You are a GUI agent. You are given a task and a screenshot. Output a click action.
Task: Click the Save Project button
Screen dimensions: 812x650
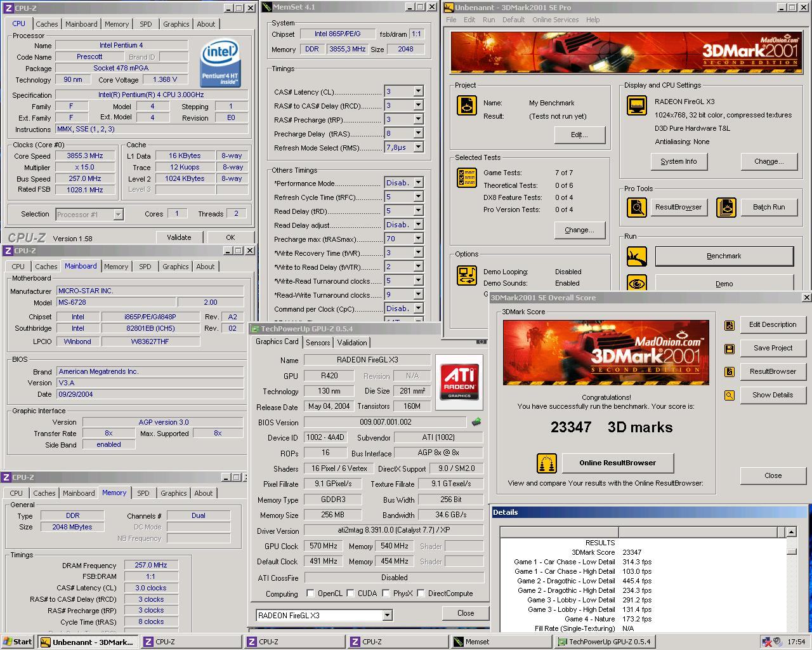pyautogui.click(x=773, y=348)
